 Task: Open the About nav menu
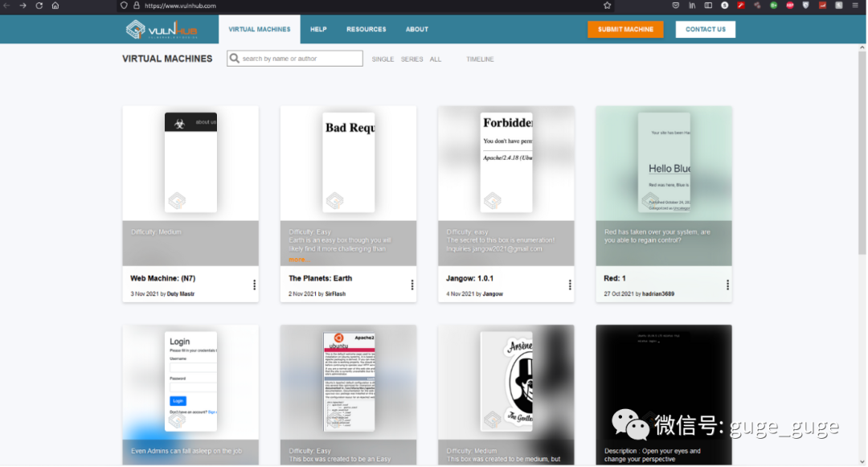tap(417, 29)
